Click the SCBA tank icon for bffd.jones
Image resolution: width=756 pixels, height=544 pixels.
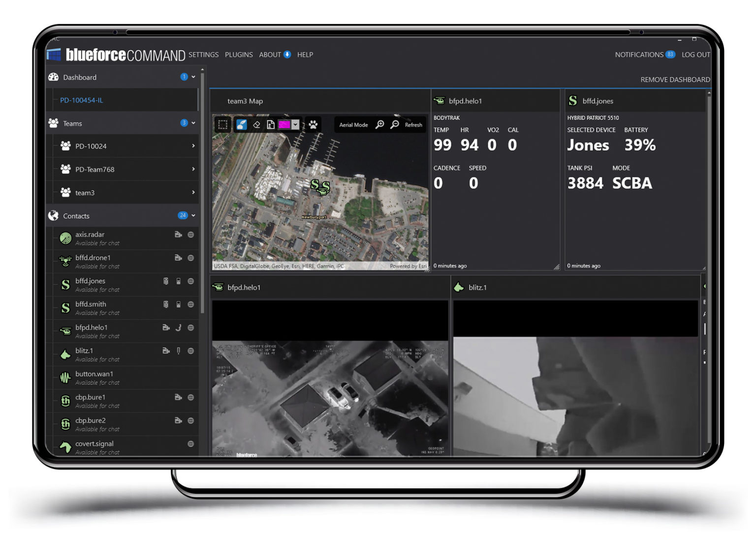tap(166, 281)
